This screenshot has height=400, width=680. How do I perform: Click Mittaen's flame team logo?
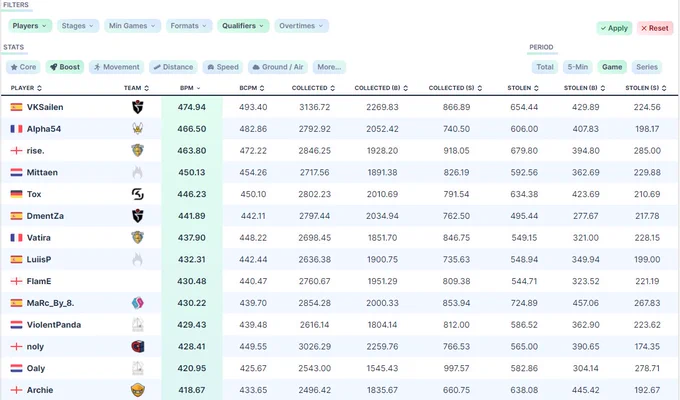137,172
